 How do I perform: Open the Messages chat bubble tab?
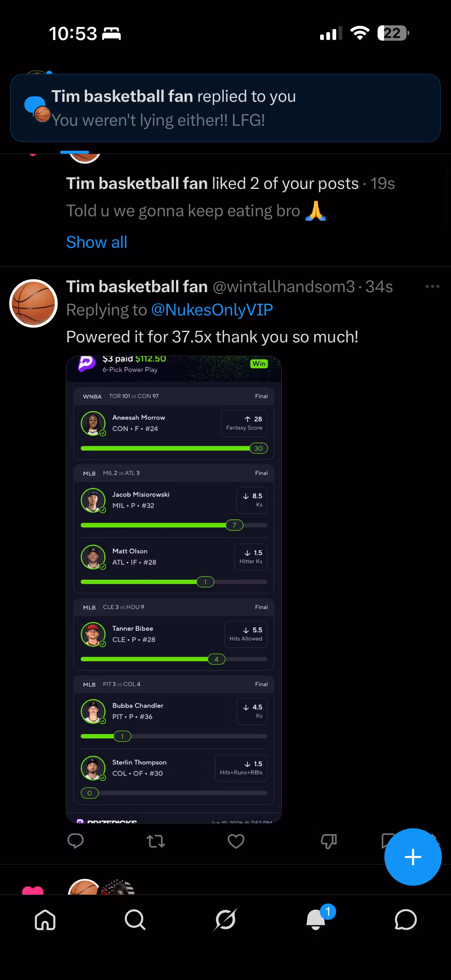pos(405,920)
